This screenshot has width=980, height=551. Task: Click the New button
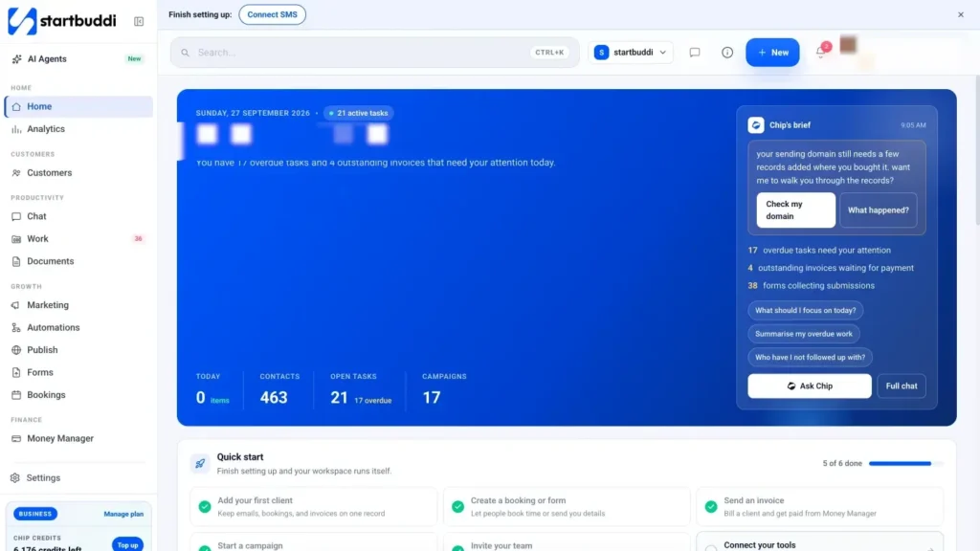772,53
